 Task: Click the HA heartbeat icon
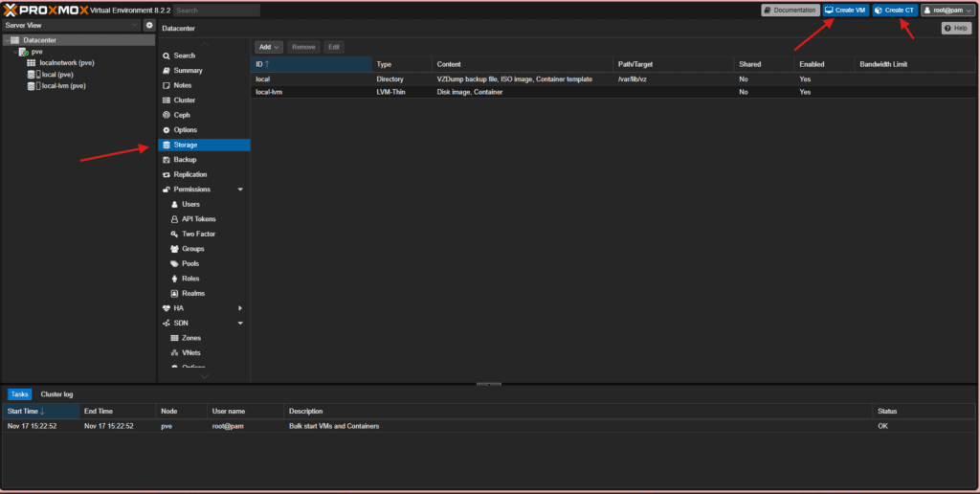coord(167,308)
